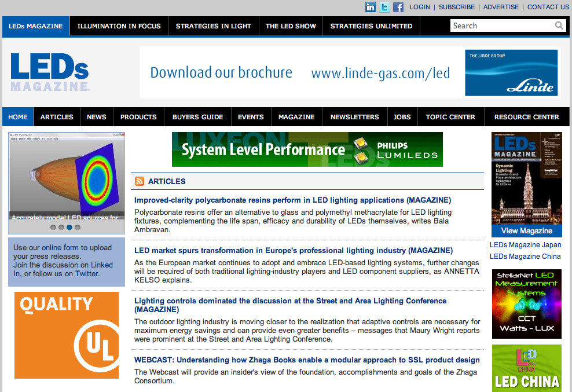Open the polycarbonate resins article
Image resolution: width=572 pixels, height=392 pixels.
pyautogui.click(x=292, y=200)
